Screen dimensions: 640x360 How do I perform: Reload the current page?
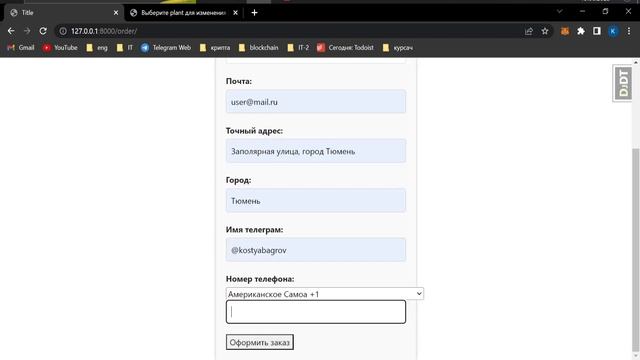point(43,31)
